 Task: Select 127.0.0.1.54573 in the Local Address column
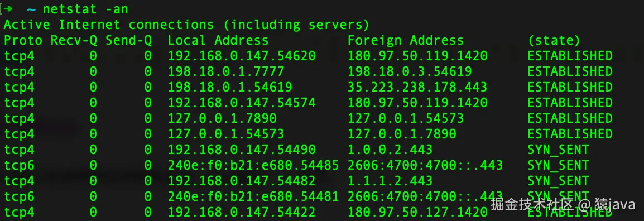[226, 134]
